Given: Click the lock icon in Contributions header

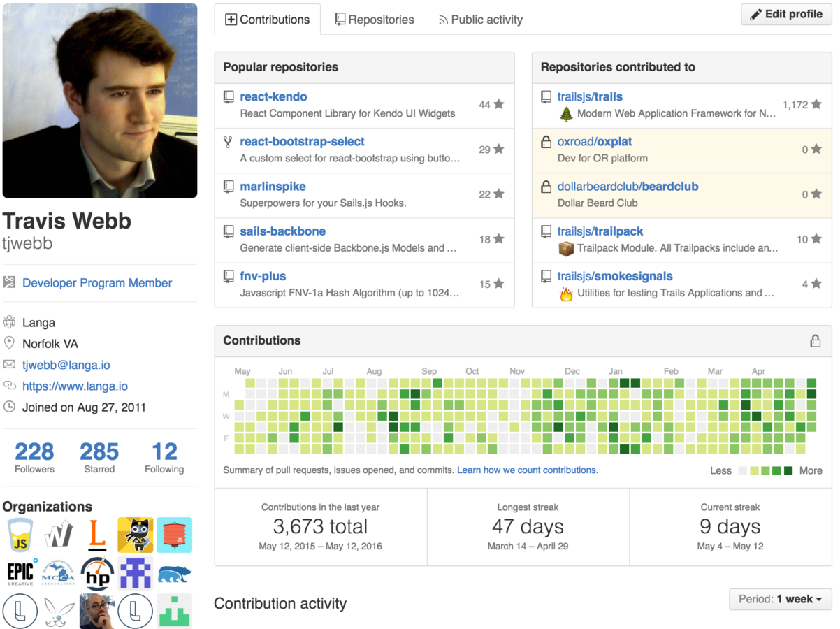Looking at the screenshot, I should 815,340.
